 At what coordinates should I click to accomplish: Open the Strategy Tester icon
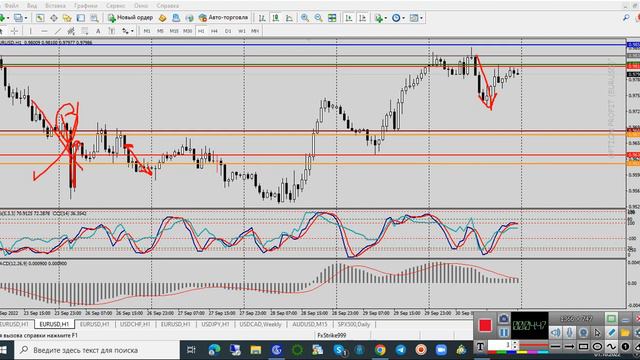pyautogui.click(x=94, y=18)
